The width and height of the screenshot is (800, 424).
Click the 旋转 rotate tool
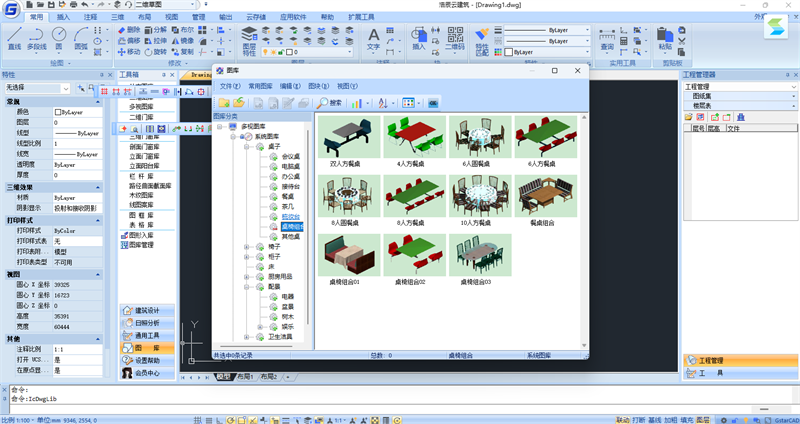[x=155, y=52]
